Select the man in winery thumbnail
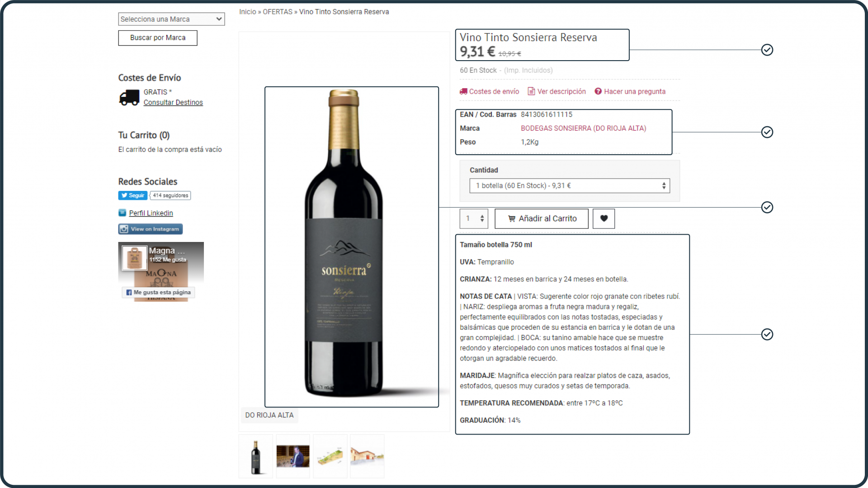868x488 pixels. click(293, 456)
